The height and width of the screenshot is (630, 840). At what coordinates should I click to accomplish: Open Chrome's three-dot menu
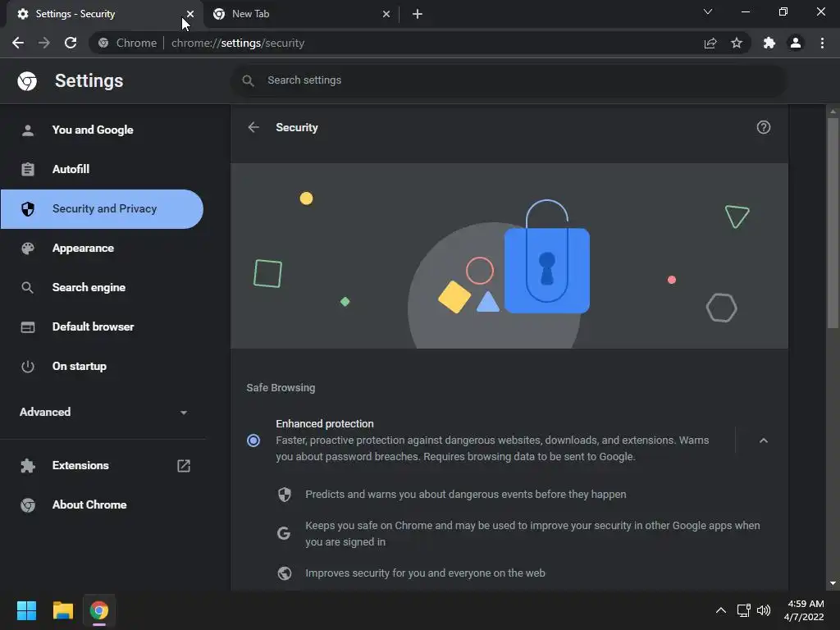[822, 43]
